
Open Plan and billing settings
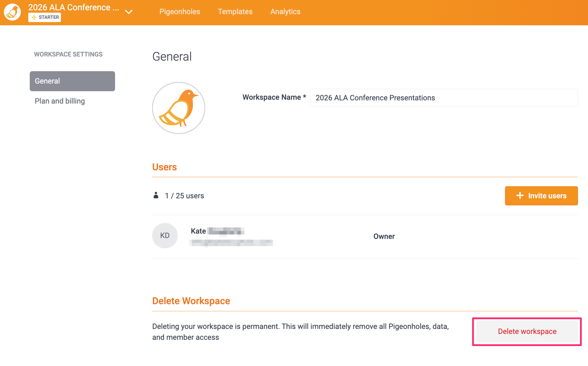pyautogui.click(x=60, y=101)
